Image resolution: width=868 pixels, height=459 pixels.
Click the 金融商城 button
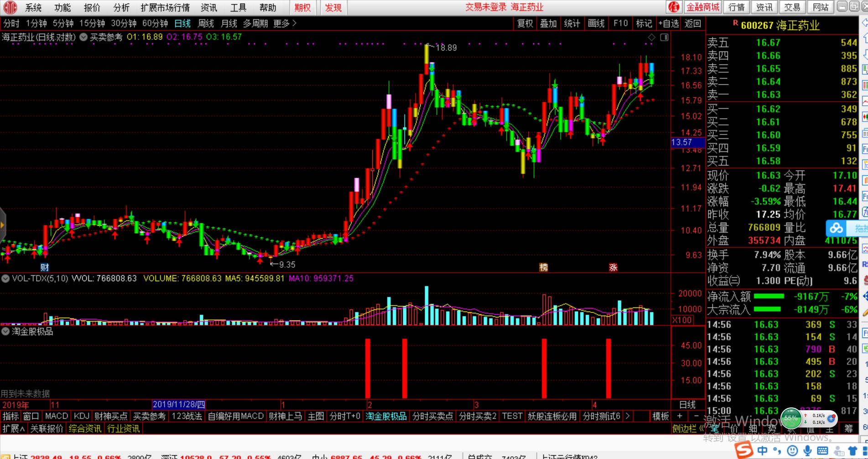click(x=703, y=7)
